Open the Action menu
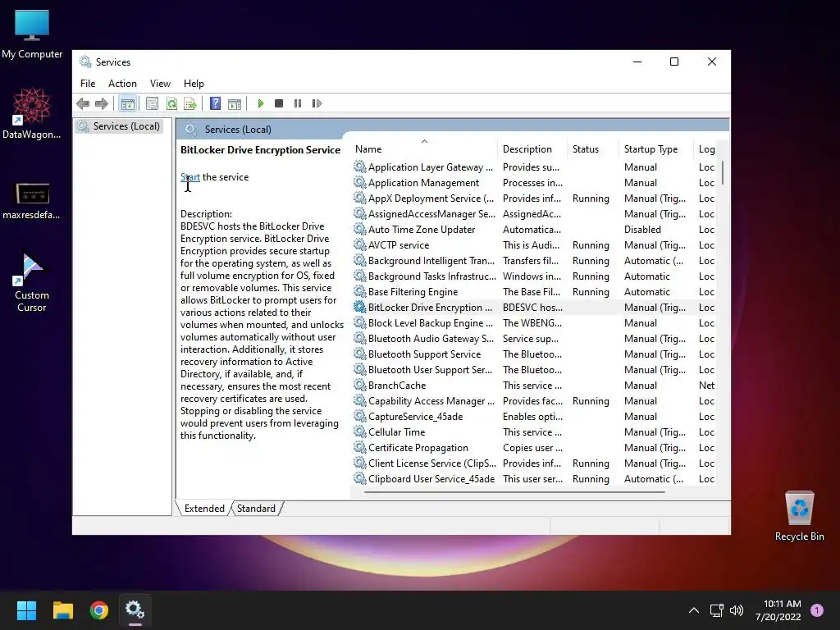 coord(122,84)
